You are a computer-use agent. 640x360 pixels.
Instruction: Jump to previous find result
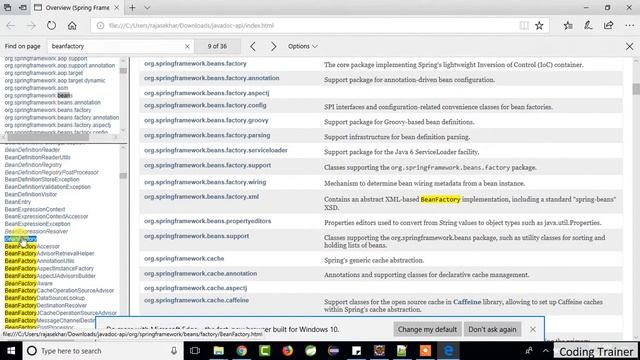point(253,46)
